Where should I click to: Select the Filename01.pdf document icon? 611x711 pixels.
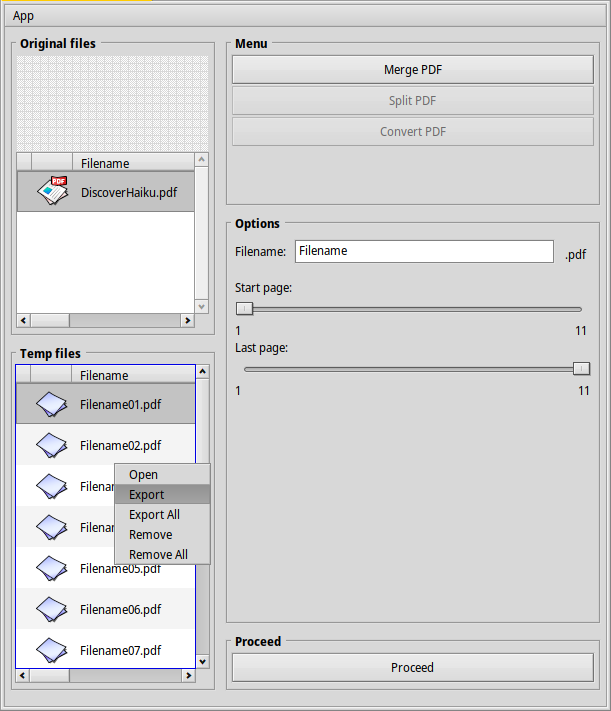51,404
